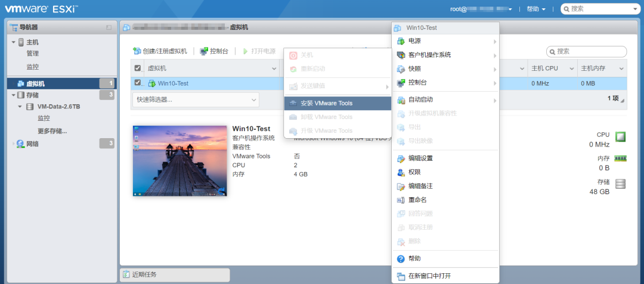Click the Snapshots (快照) menu icon

[401, 69]
